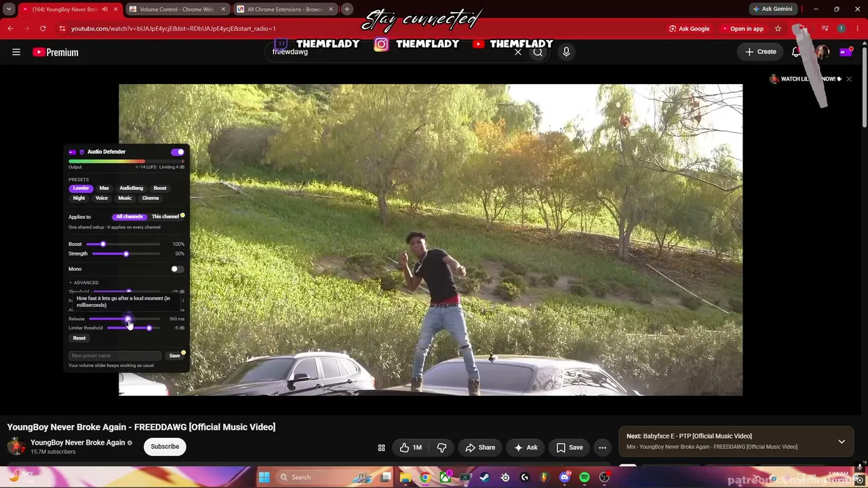The width and height of the screenshot is (868, 488).
Task: Adjust the Strength slider
Action: (126, 253)
